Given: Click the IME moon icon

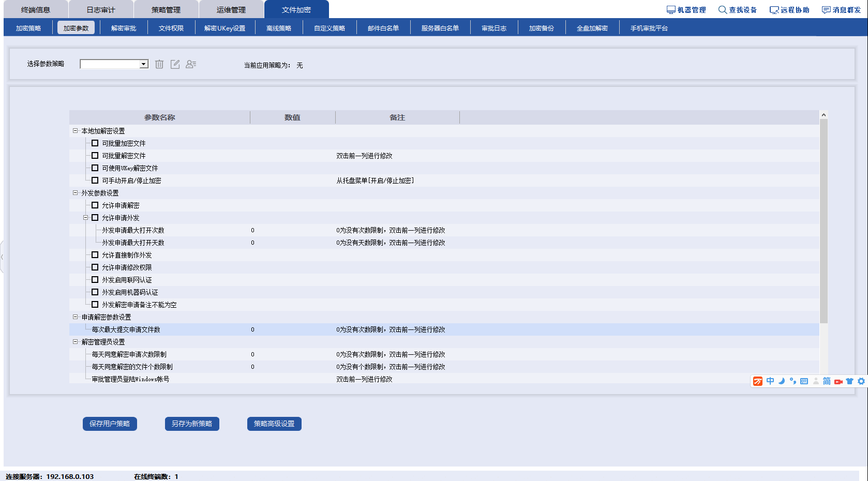Looking at the screenshot, I should coord(782,381).
